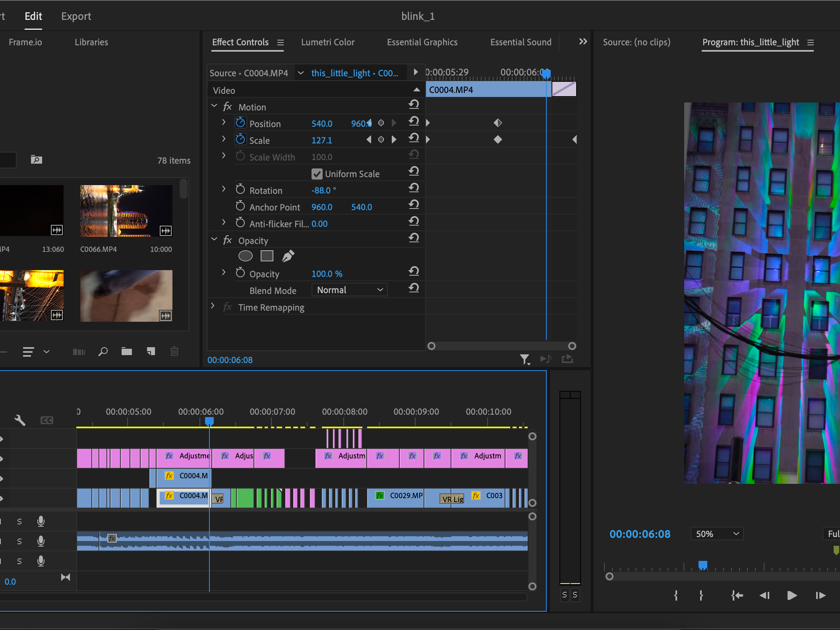
Task: Open the 50% zoom level dropdown
Action: [717, 534]
